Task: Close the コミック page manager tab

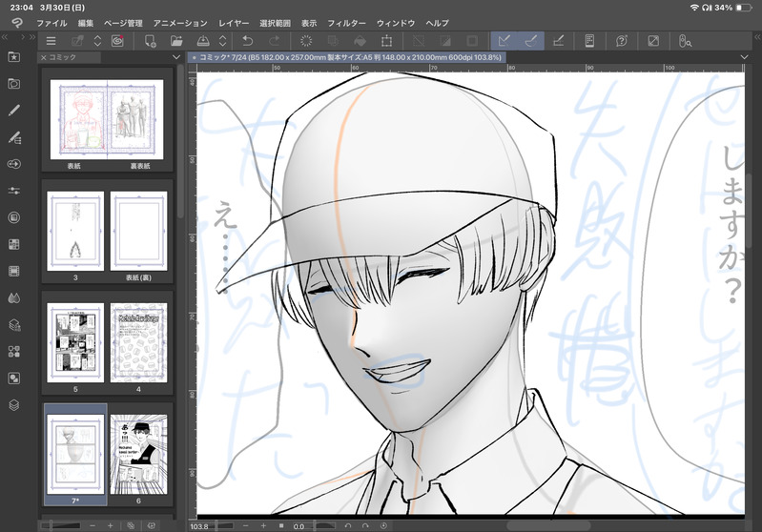Action: tap(43, 57)
